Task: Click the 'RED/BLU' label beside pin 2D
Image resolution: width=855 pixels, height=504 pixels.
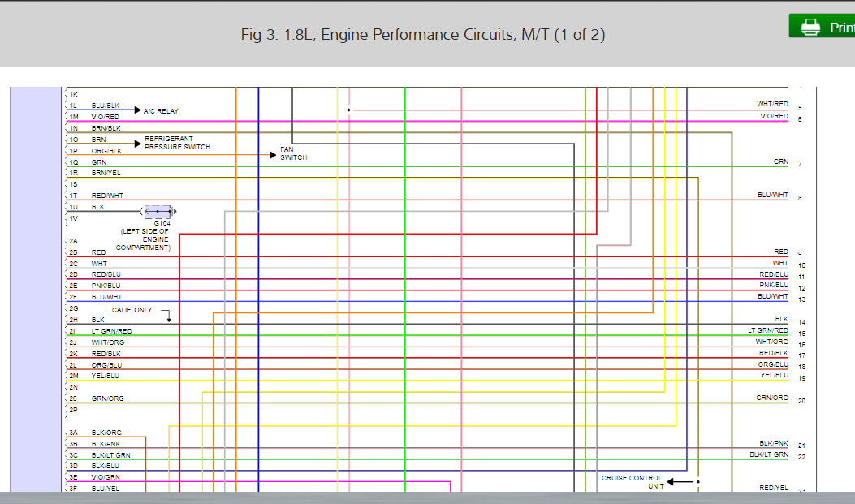Action: pyautogui.click(x=106, y=274)
